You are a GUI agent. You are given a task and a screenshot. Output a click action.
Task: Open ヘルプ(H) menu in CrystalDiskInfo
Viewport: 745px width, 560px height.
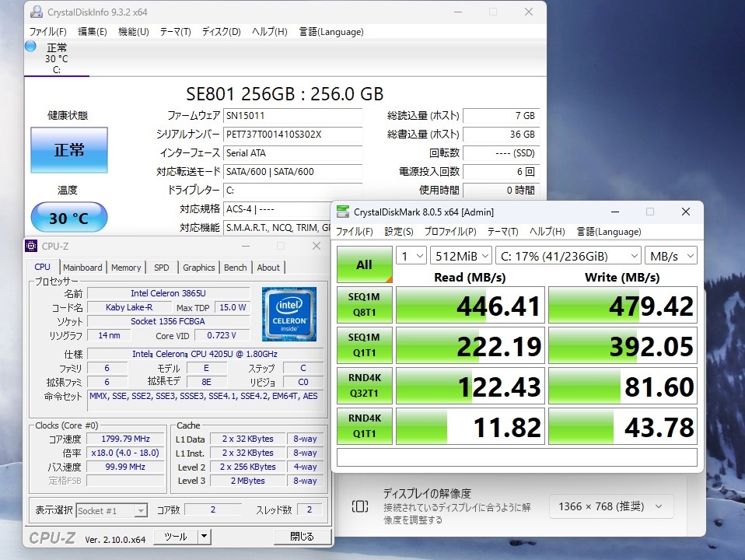[x=269, y=32]
